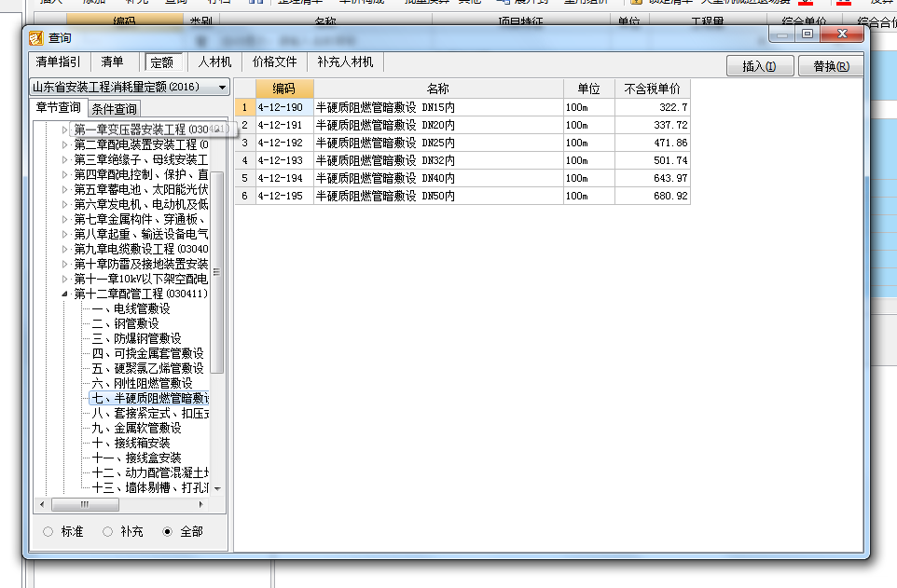Select the 补充 radio button
This screenshot has width=897, height=588.
tap(107, 531)
